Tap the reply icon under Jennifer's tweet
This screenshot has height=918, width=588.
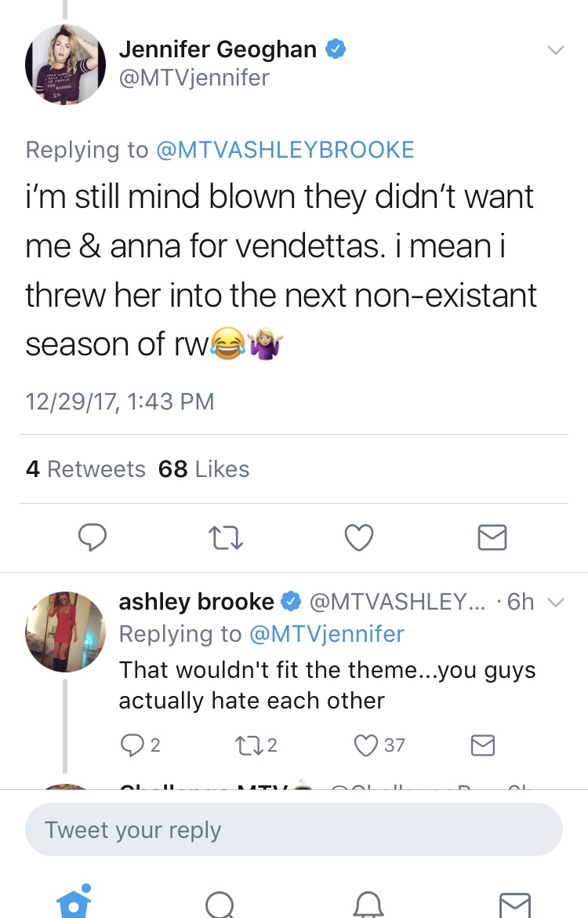pyautogui.click(x=93, y=537)
